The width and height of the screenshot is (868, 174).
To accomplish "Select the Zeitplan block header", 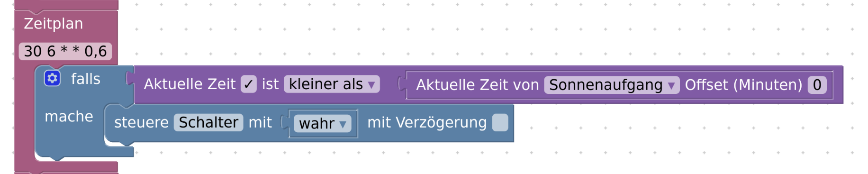I will (54, 24).
